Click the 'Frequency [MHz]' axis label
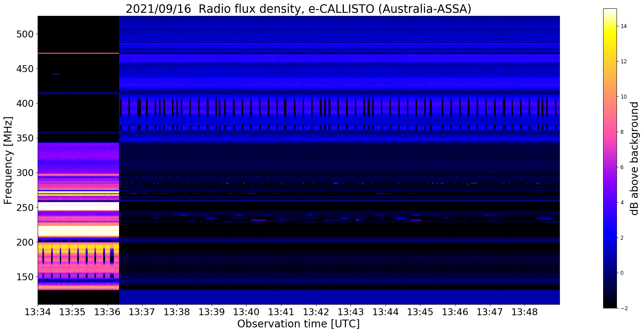Screen dimensions: 644x333 pos(8,160)
